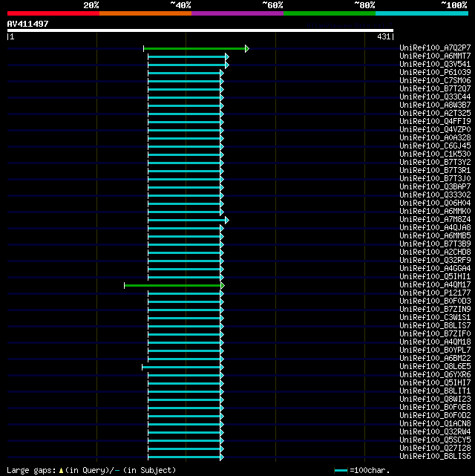Viewport: 475px width, 476px height.
Task: Select the UniRef100_B0YPL7 label
Action: 435,350
